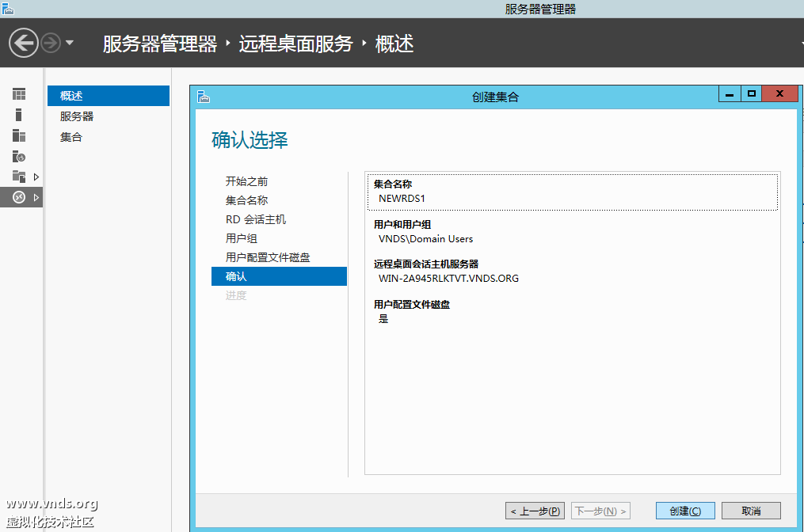Close the 创建集合 dialog
The height and width of the screenshot is (532, 804).
coord(780,93)
